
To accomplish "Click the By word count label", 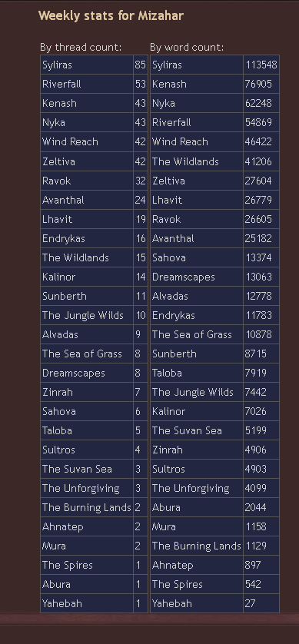I will (187, 47).
